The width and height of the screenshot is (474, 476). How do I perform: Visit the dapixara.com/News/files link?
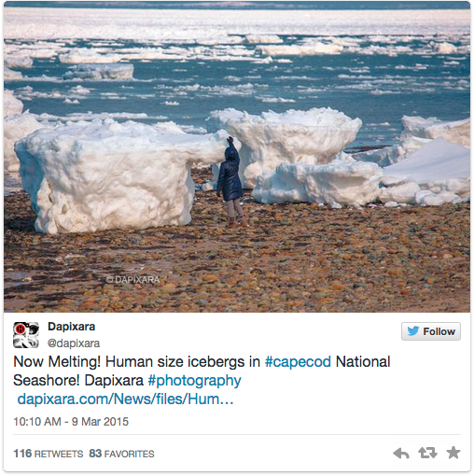[x=125, y=399]
